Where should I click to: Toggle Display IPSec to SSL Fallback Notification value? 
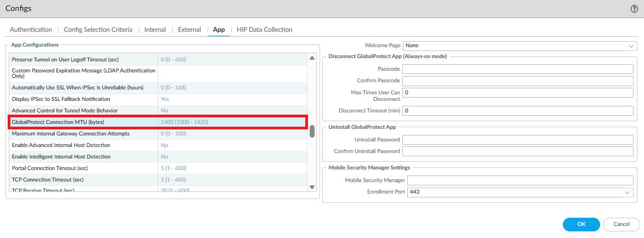(x=232, y=99)
